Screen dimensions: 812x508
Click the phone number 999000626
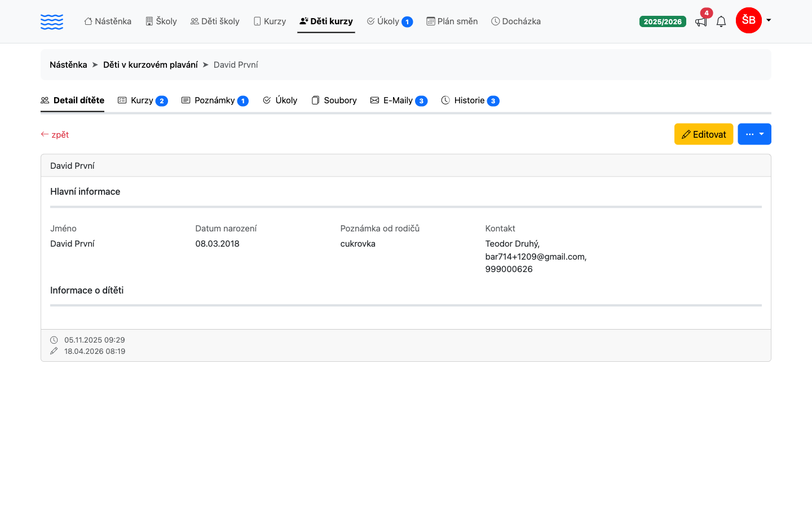[509, 269]
